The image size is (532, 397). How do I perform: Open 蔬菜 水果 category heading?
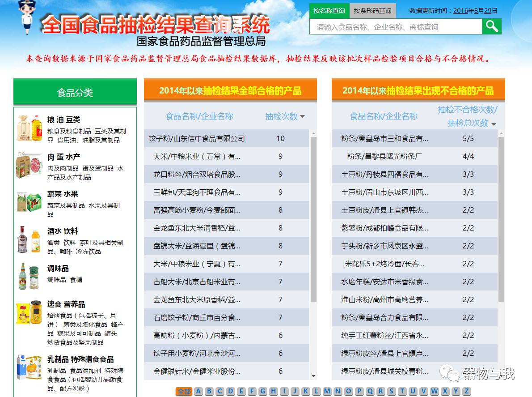[x=63, y=194]
